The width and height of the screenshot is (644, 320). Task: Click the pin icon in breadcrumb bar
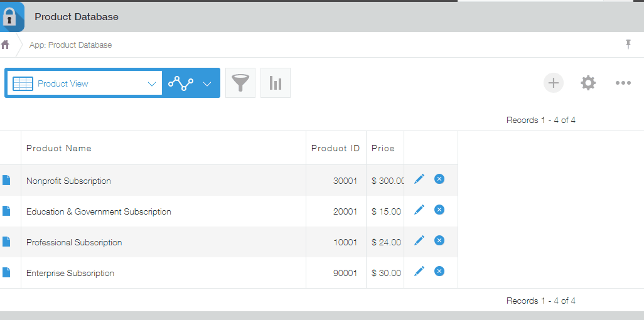point(628,44)
